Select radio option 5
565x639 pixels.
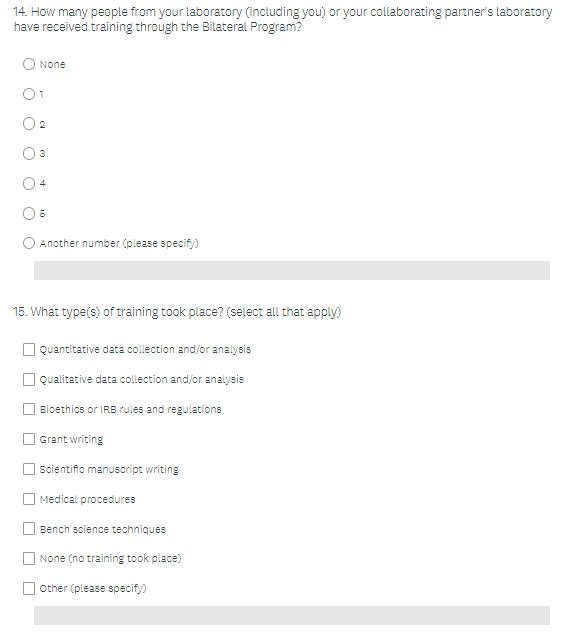29,214
